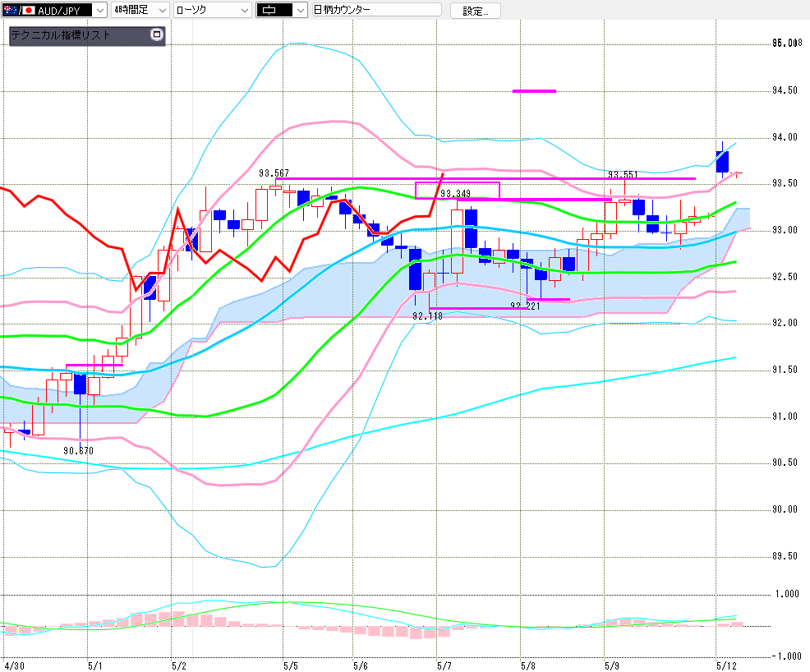Click the 94.00 price axis label
Viewport: 810px width, 672px height.
[x=785, y=137]
